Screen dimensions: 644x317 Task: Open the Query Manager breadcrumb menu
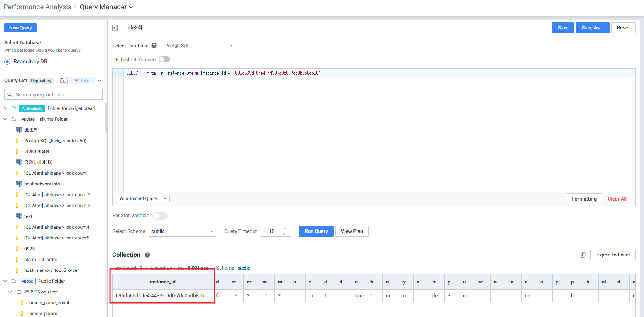point(106,7)
